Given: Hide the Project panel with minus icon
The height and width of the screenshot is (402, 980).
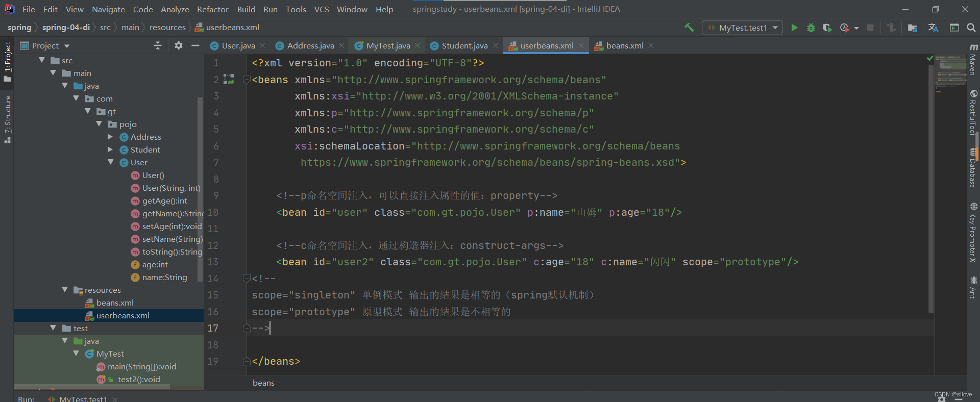Looking at the screenshot, I should click(x=195, y=45).
